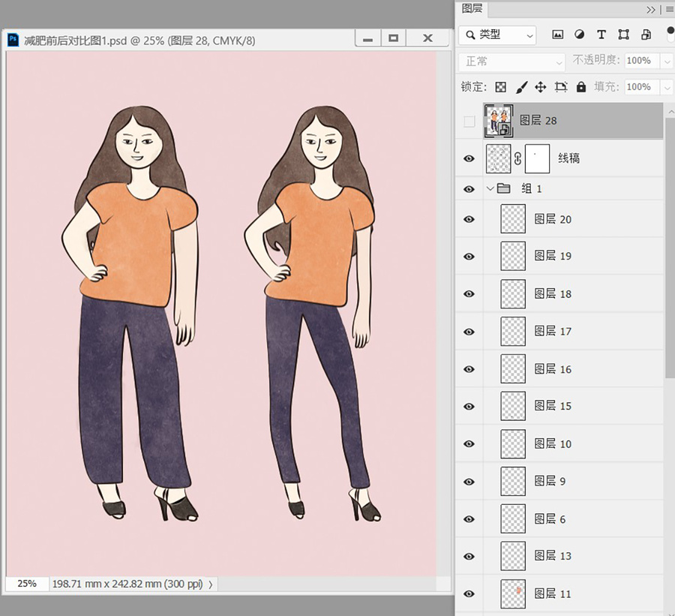Click the Ps document icon in title bar

tap(13, 40)
